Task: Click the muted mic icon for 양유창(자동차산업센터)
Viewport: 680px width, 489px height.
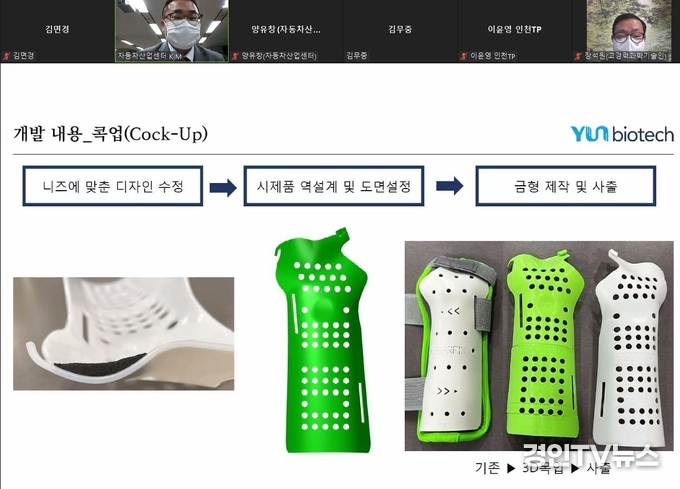Action: (x=235, y=56)
